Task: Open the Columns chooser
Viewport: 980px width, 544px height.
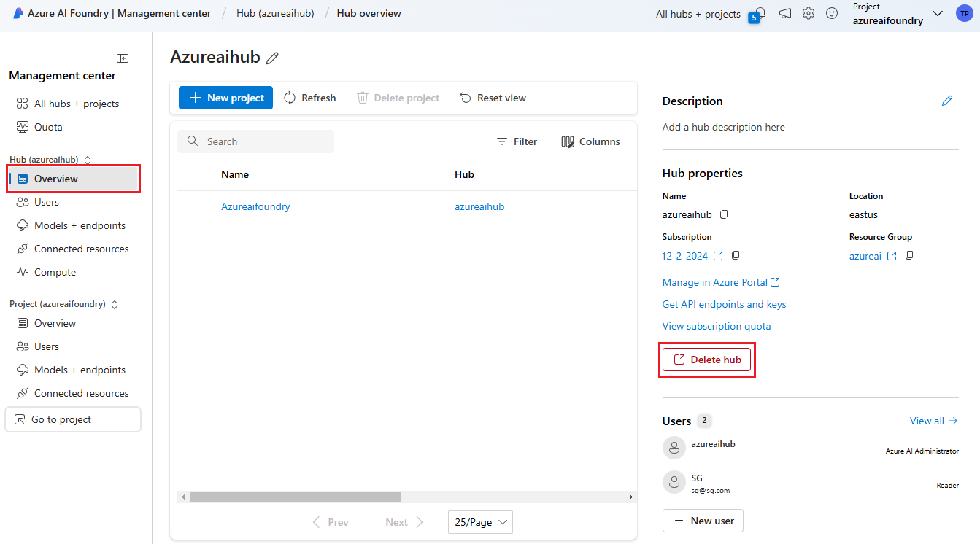Action: click(590, 141)
